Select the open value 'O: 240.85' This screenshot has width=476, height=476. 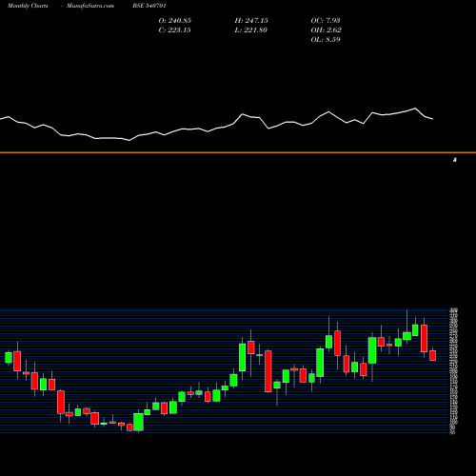pyautogui.click(x=175, y=21)
